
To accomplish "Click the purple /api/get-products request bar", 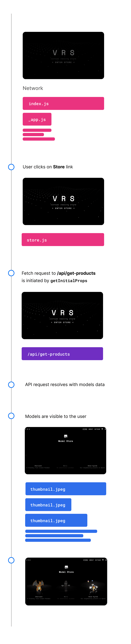I will click(x=62, y=354).
